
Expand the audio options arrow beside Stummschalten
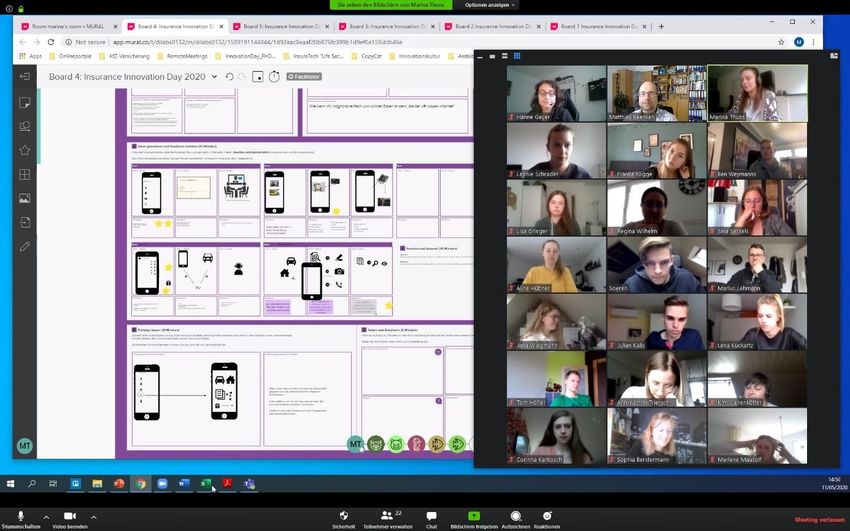[x=46, y=516]
